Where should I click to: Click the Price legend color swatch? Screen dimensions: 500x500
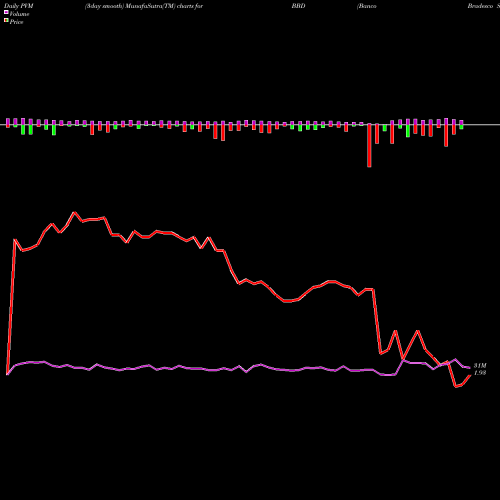click(6, 21)
